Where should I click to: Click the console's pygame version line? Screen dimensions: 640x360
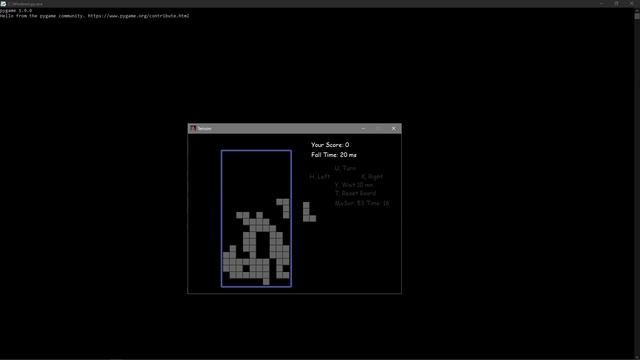[16, 11]
